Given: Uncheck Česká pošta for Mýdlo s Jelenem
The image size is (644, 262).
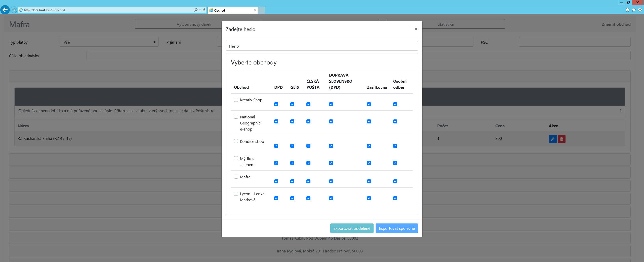Looking at the screenshot, I should tap(308, 163).
